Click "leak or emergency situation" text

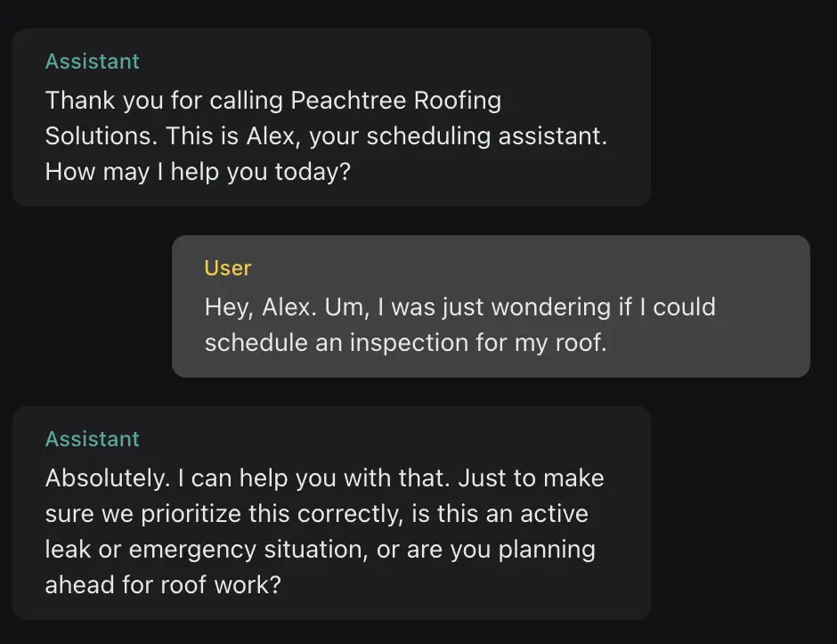pyautogui.click(x=207, y=550)
